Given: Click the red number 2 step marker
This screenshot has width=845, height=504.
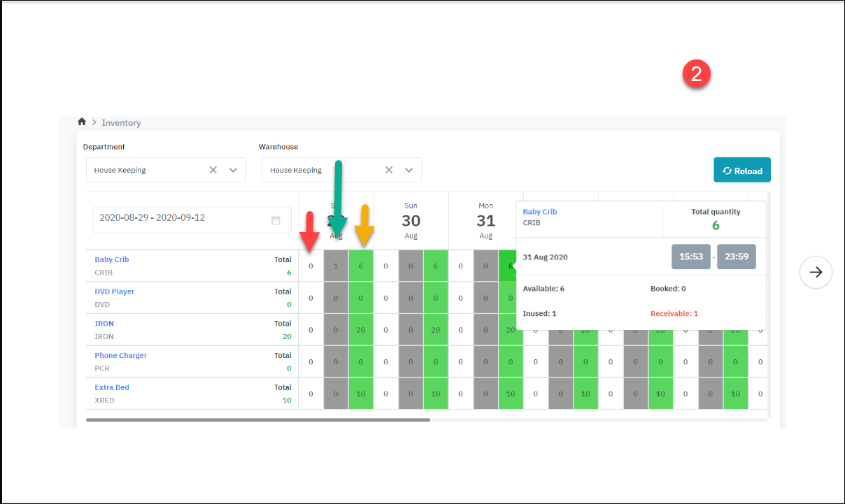Looking at the screenshot, I should coord(697,74).
